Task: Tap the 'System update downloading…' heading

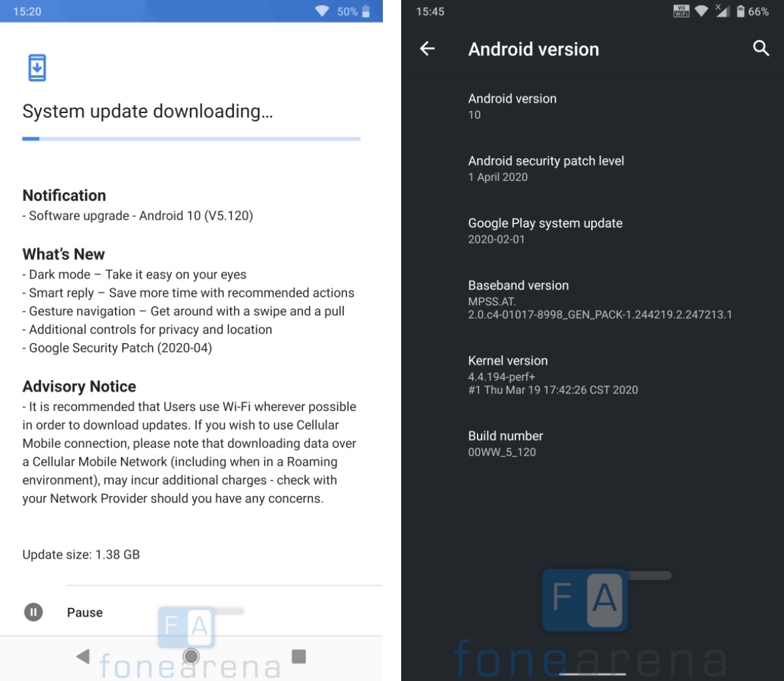Action: click(148, 111)
